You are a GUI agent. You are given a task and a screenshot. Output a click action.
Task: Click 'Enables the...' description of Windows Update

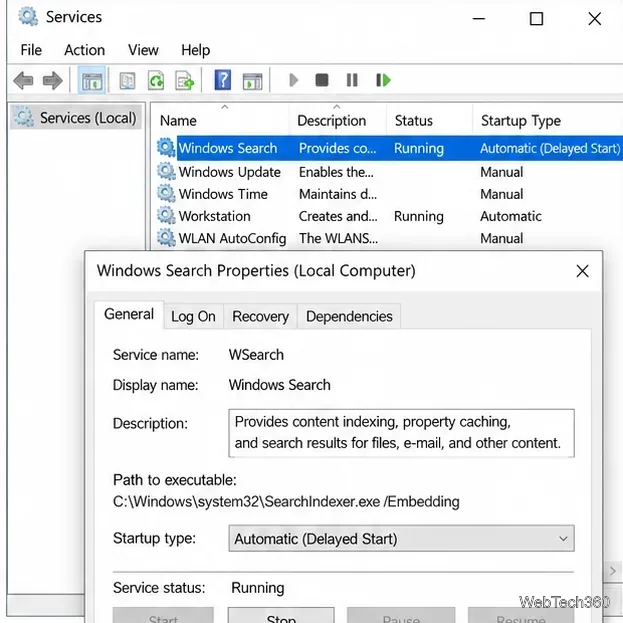tap(336, 172)
